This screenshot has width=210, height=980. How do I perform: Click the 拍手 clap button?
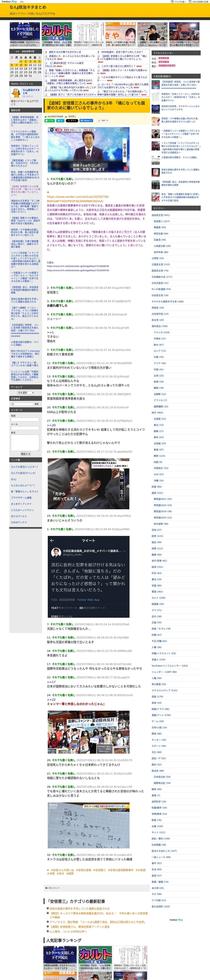coord(103,121)
